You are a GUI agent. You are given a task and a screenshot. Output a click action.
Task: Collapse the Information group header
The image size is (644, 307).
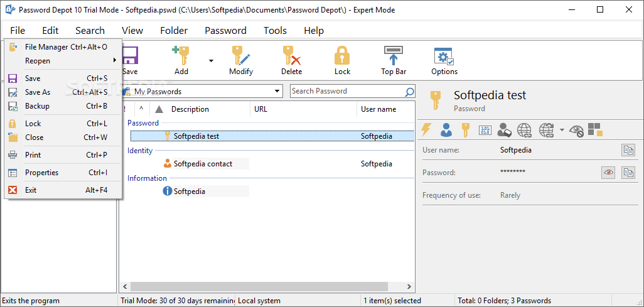[x=147, y=178]
